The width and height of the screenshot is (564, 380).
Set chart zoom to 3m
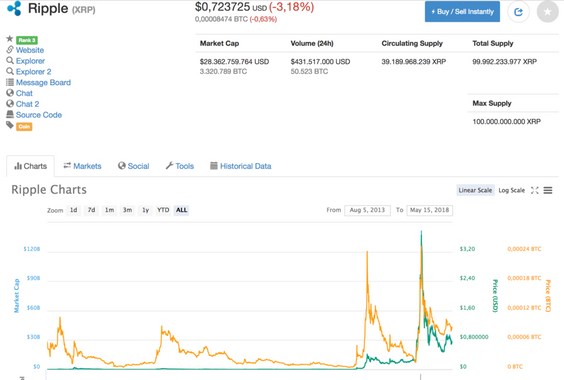[127, 210]
